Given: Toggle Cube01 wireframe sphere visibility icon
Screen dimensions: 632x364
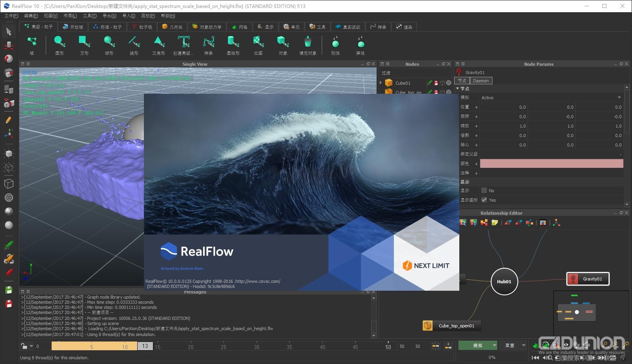Looking at the screenshot, I should coord(449,83).
